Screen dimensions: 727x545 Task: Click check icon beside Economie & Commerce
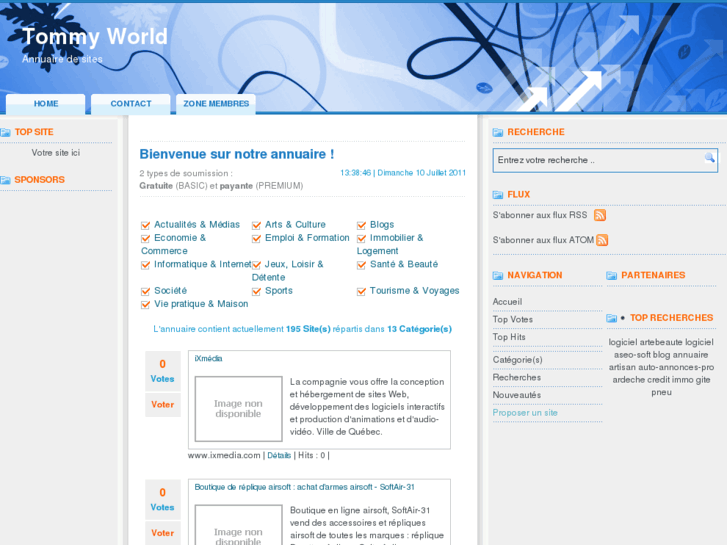pyautogui.click(x=145, y=238)
